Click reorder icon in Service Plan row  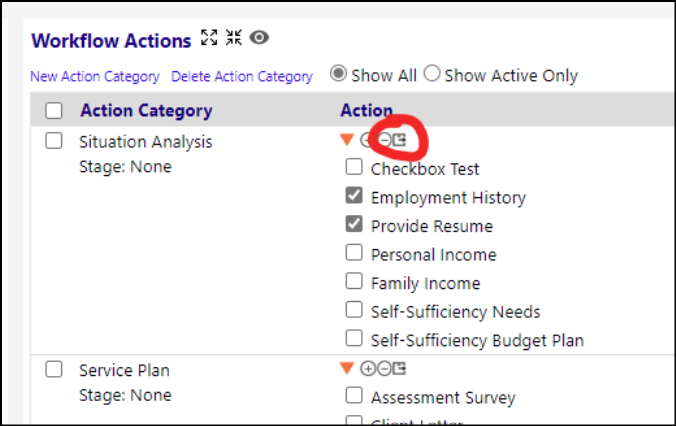(399, 369)
